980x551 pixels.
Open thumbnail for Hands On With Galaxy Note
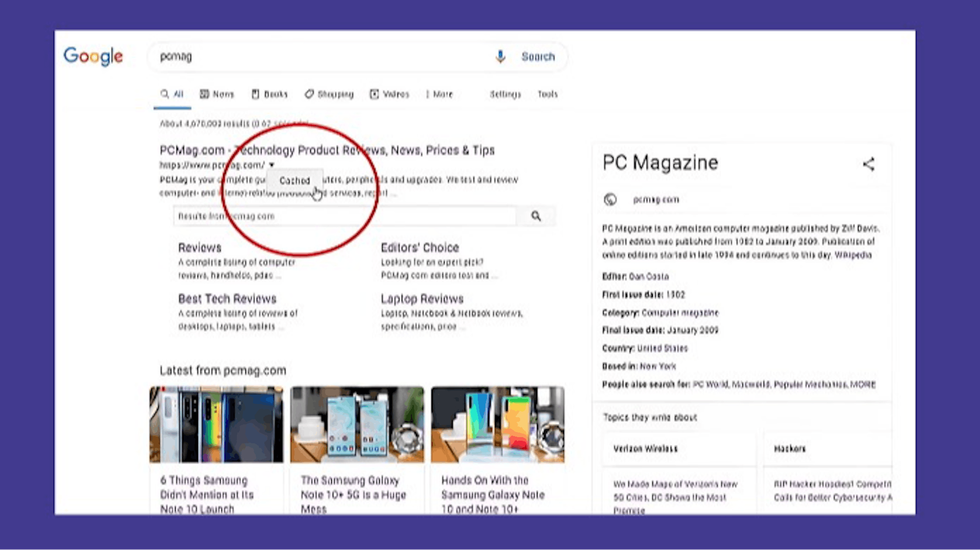point(498,425)
